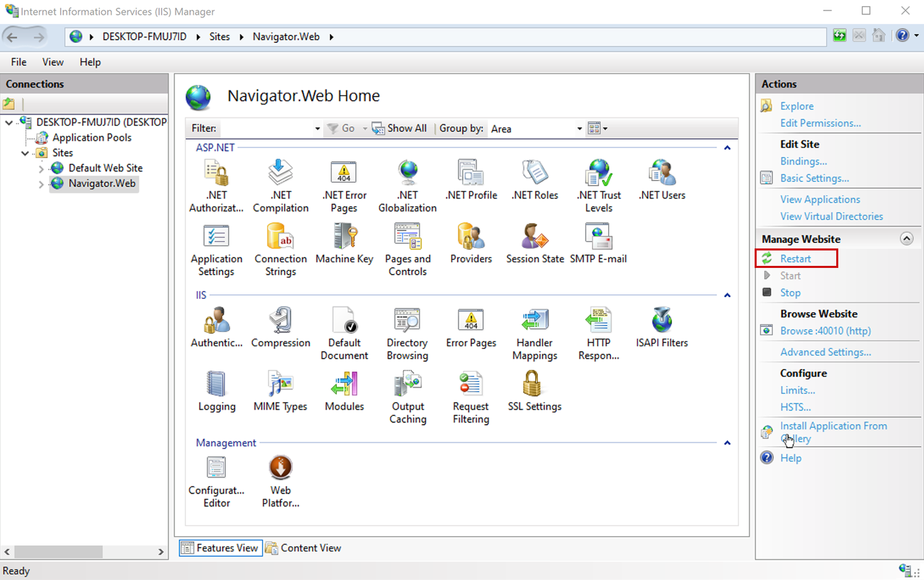The height and width of the screenshot is (580, 924).
Task: Open the MIME Types feature
Action: 281,391
